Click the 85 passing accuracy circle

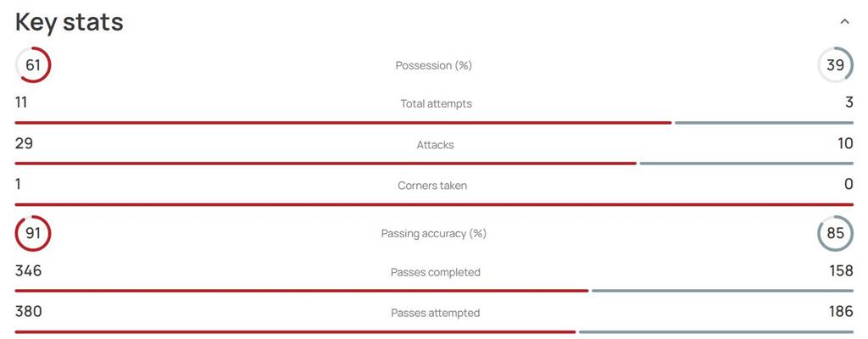coord(835,234)
